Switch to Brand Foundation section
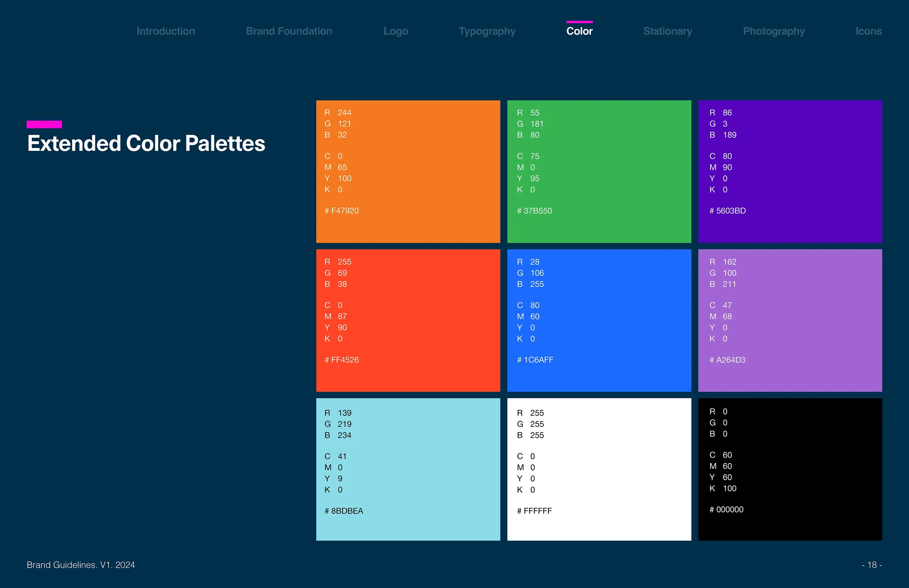 click(289, 31)
